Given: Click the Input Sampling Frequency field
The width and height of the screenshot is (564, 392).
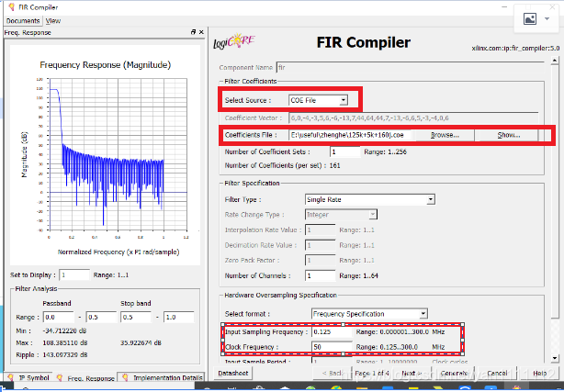Looking at the screenshot, I should [332, 332].
